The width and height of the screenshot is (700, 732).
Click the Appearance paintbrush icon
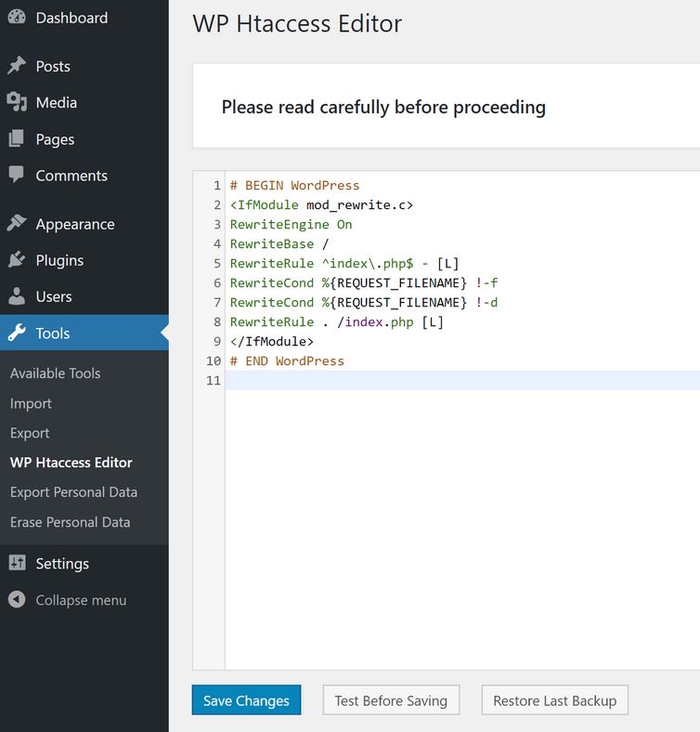pos(17,223)
